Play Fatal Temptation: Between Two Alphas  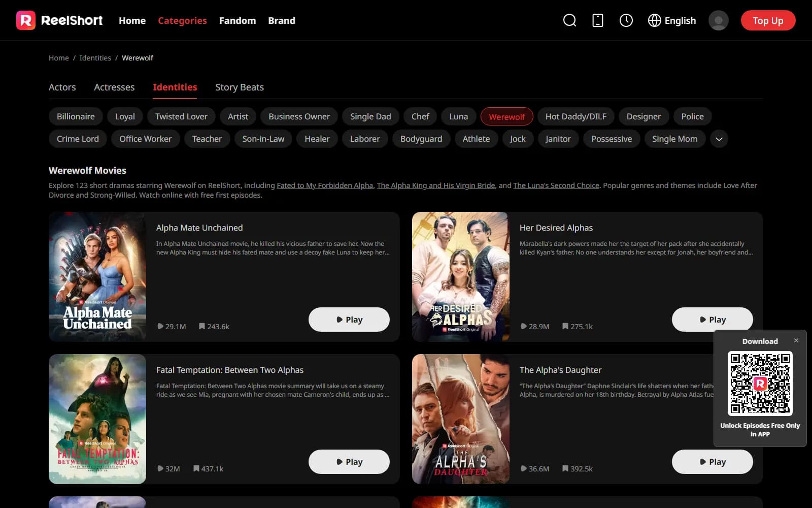point(349,462)
